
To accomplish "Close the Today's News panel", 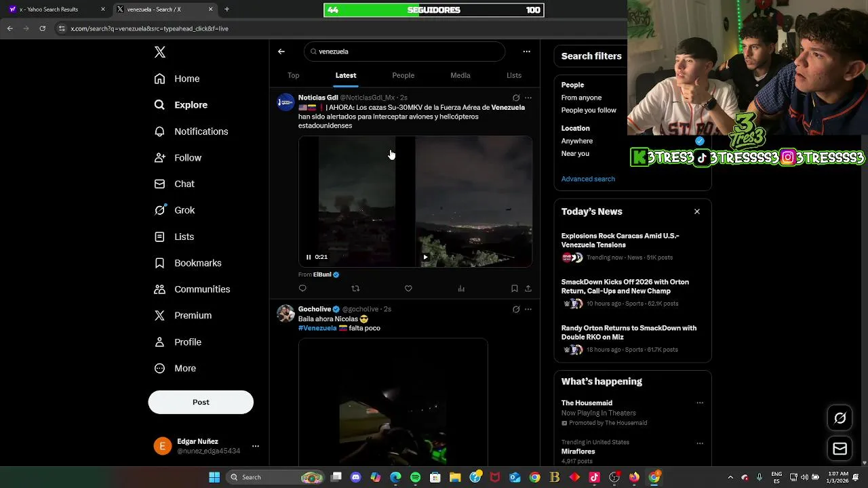I will tap(697, 211).
